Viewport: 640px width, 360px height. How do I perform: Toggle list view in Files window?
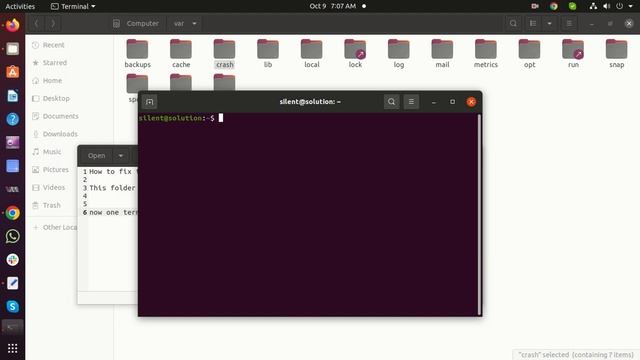533,24
